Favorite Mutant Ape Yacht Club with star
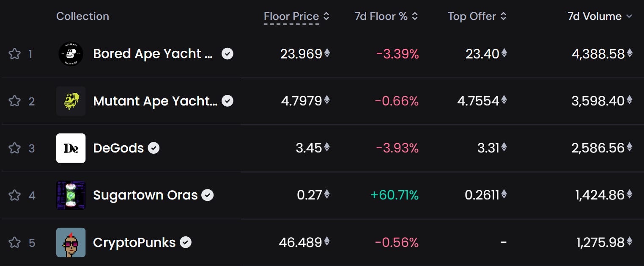Viewport: 644px width, 266px height. point(14,101)
